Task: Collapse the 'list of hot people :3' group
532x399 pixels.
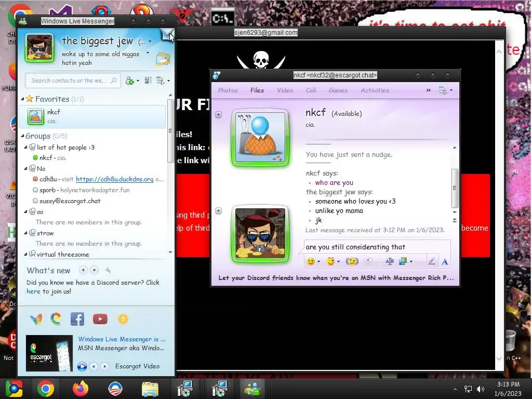Action: coord(25,147)
